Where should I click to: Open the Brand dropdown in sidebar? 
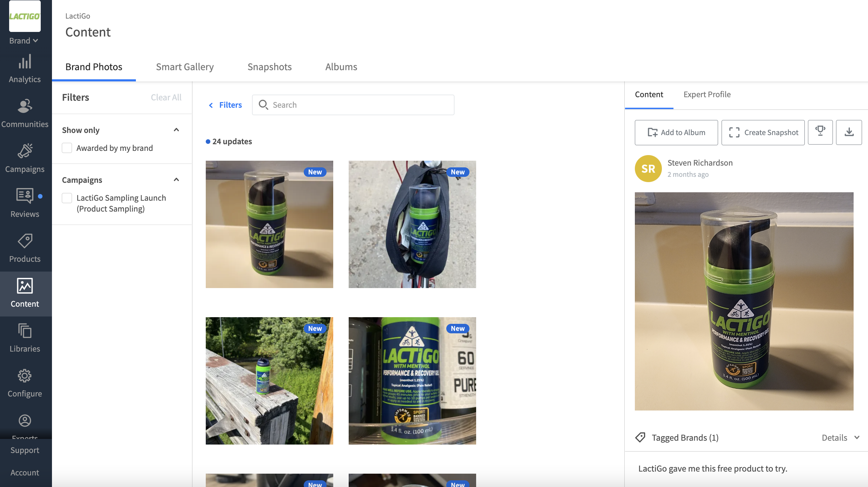[x=24, y=41]
